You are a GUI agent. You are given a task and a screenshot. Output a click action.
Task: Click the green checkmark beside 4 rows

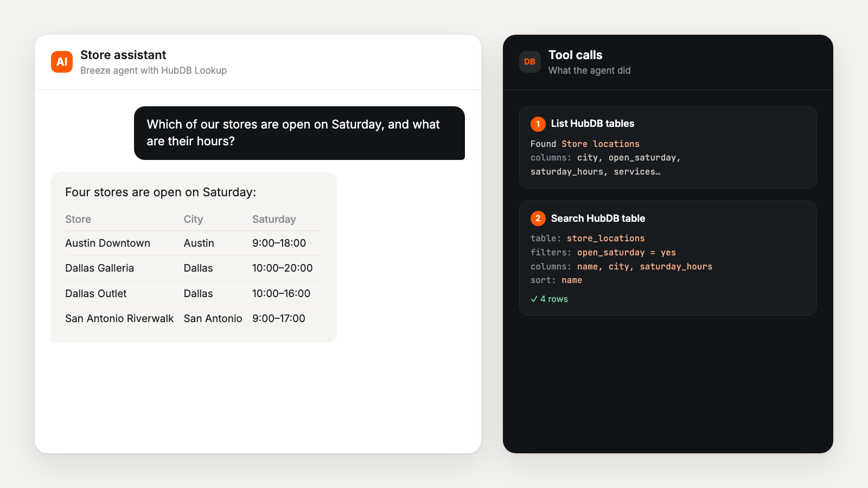coord(534,299)
